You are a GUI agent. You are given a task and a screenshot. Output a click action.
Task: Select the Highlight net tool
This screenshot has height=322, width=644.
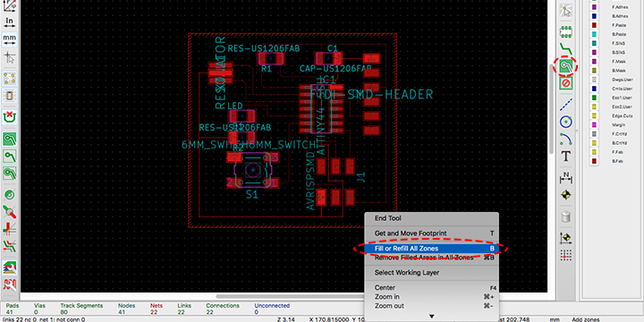click(x=566, y=11)
